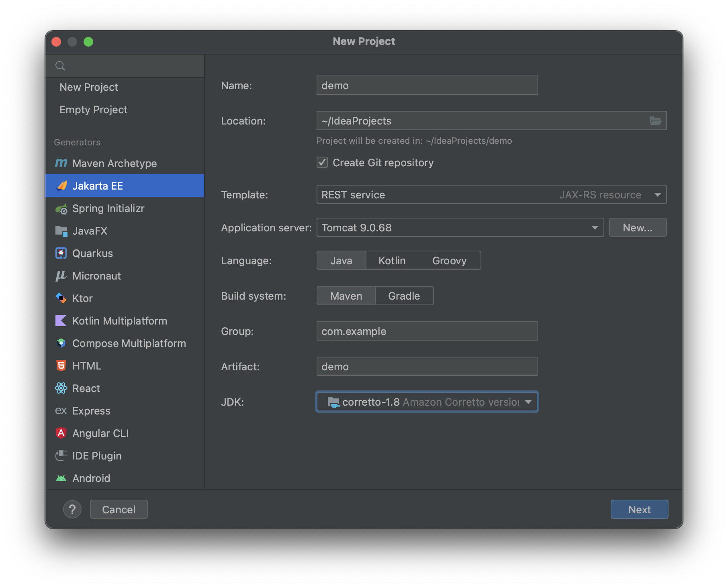Viewport: 728px width, 588px height.
Task: Choose the Quarkus generator
Action: (x=125, y=253)
